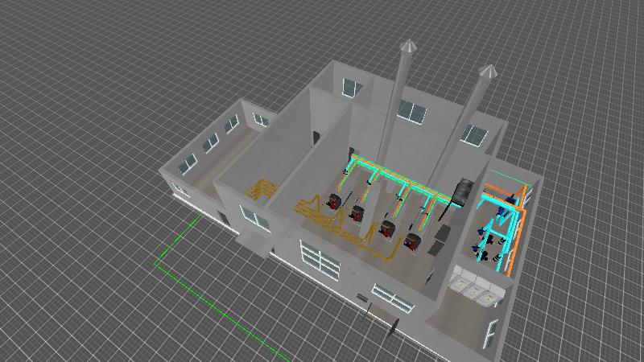Image resolution: width=644 pixels, height=362 pixels.
Task: Select the large front window of boiler hall
Action: click(320, 262)
